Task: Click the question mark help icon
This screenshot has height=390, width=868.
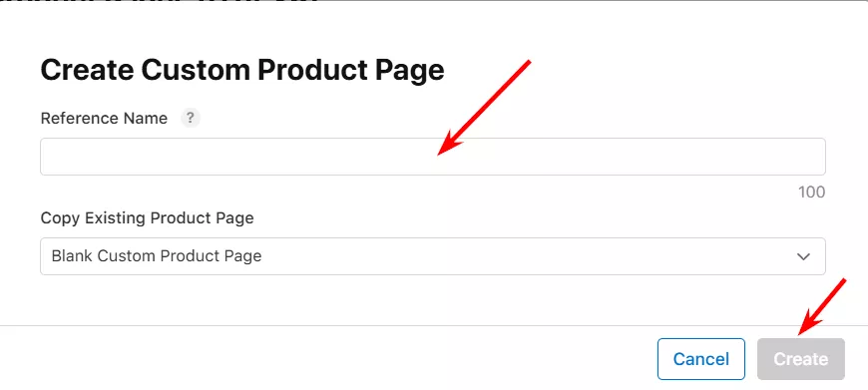Action: tap(190, 118)
